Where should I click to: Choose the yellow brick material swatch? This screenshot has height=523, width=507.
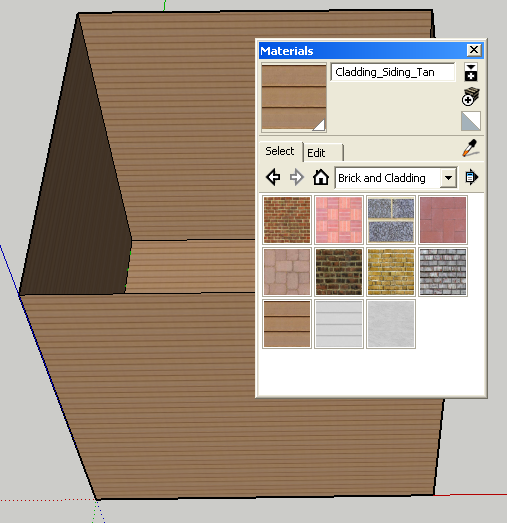point(391,272)
